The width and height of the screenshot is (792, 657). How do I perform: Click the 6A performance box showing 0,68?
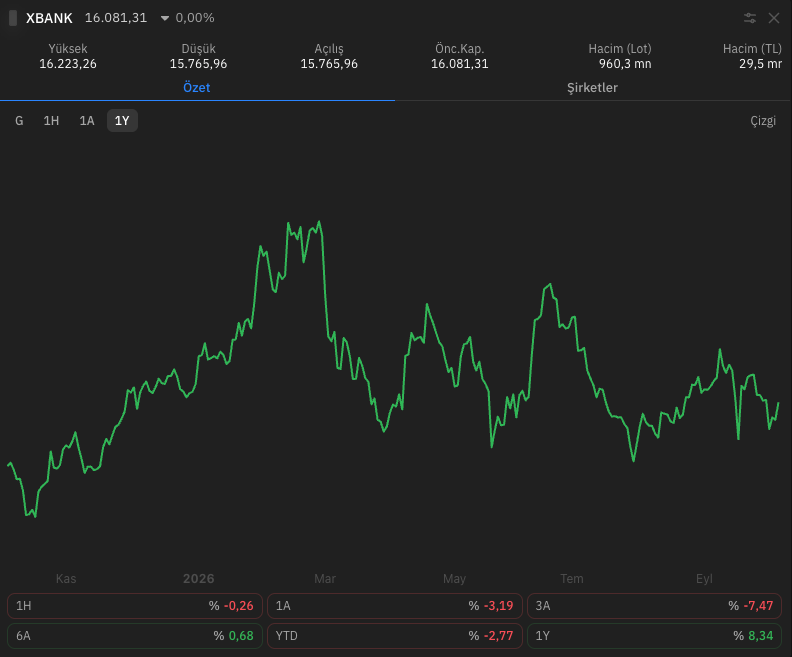click(135, 636)
